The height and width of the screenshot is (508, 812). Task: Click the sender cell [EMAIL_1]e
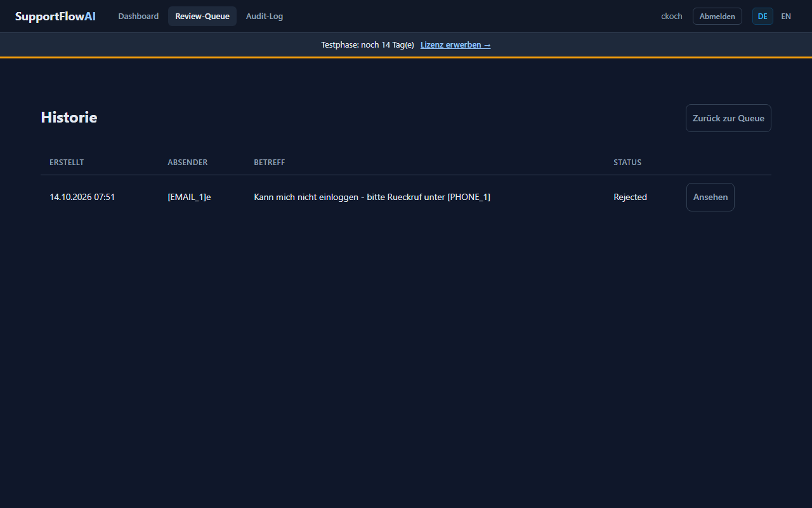tap(189, 197)
